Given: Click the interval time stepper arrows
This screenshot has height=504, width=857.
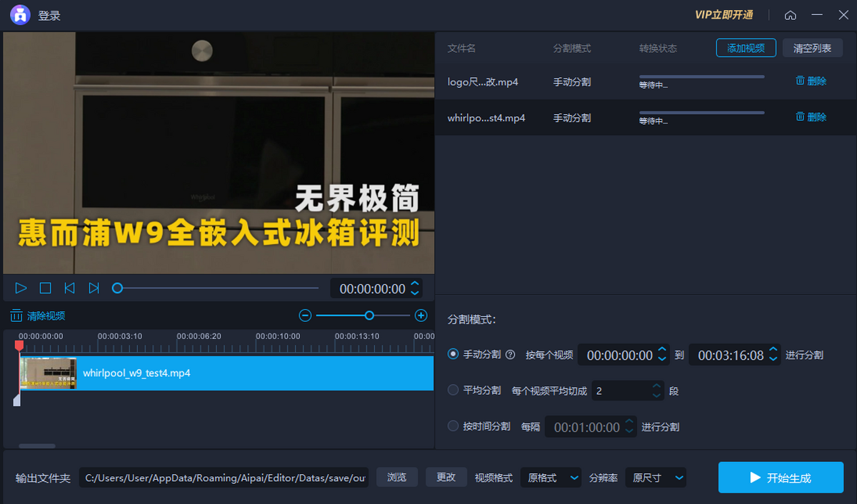Looking at the screenshot, I should [x=629, y=427].
